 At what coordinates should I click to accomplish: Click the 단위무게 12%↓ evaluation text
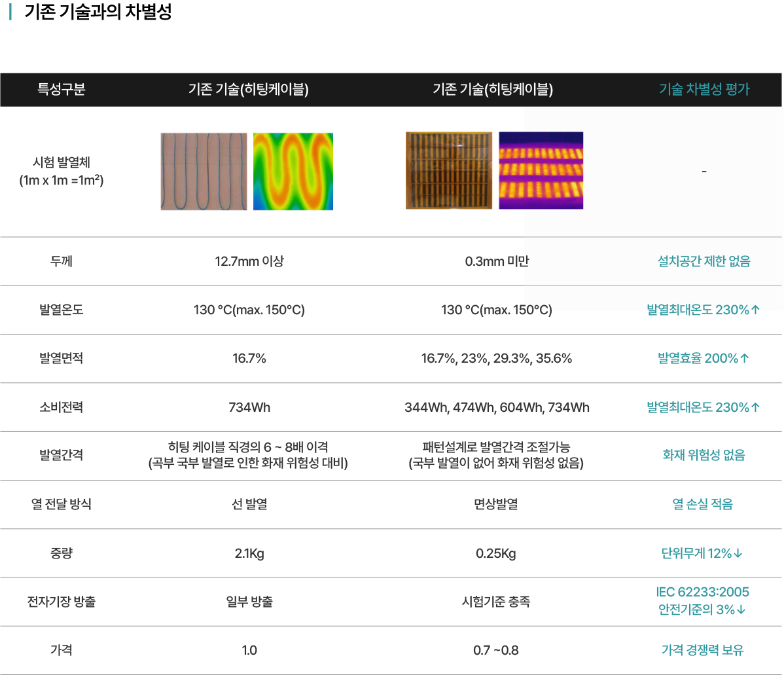click(x=702, y=554)
